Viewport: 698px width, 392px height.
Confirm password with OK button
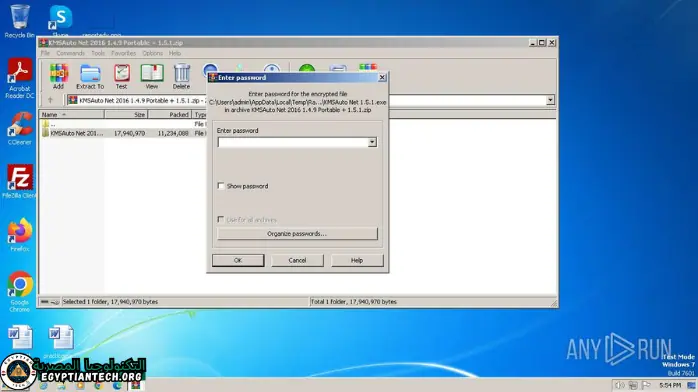tap(238, 260)
